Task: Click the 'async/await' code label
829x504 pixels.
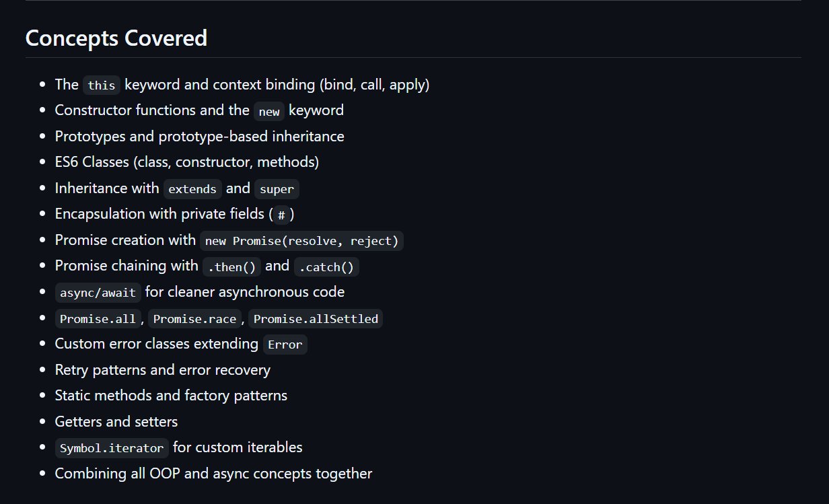Action: click(98, 293)
